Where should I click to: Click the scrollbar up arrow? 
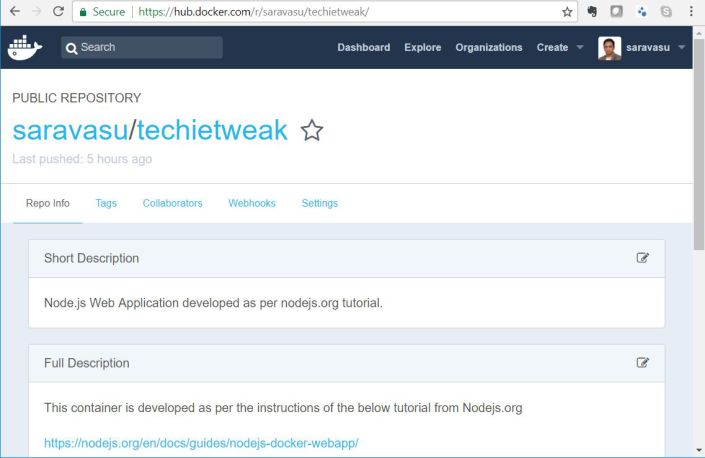pos(699,33)
